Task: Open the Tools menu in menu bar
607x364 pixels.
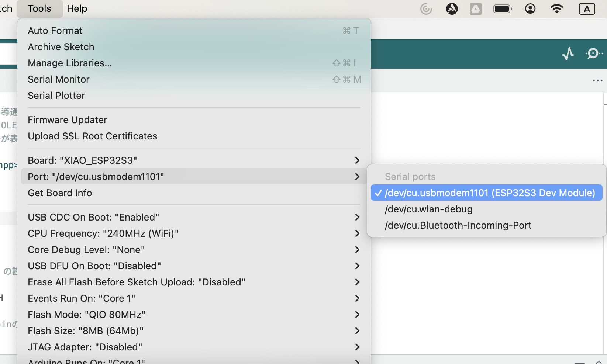Action: tap(39, 8)
